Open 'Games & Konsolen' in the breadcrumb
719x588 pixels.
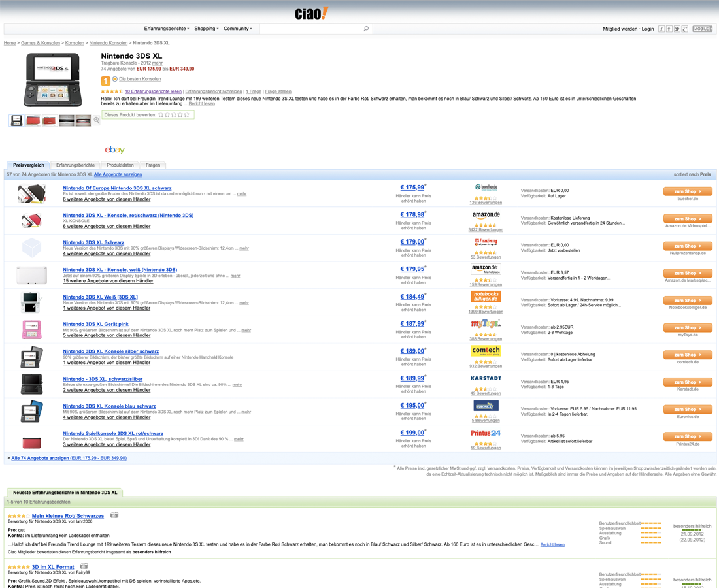(x=41, y=43)
